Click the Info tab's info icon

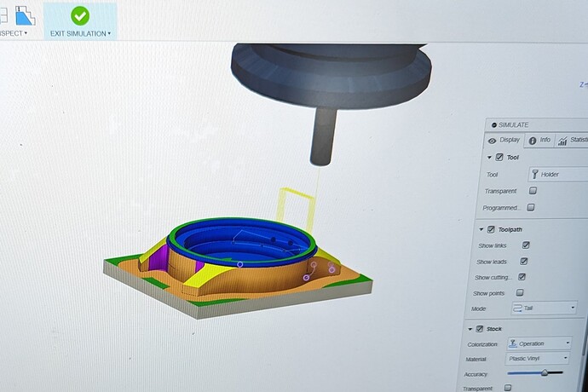click(x=533, y=141)
